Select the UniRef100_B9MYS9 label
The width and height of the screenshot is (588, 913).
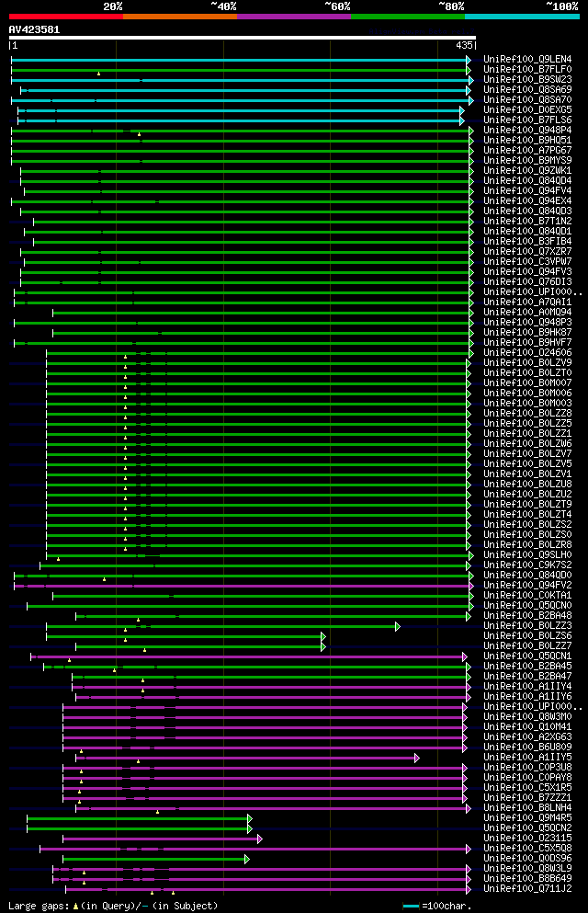click(x=527, y=161)
